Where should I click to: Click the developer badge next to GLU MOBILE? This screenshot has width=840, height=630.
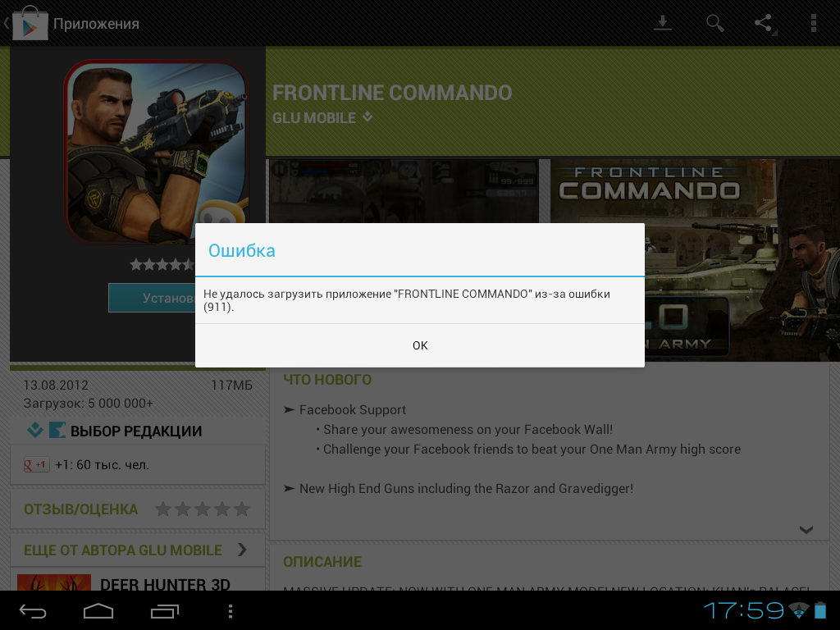point(367,116)
